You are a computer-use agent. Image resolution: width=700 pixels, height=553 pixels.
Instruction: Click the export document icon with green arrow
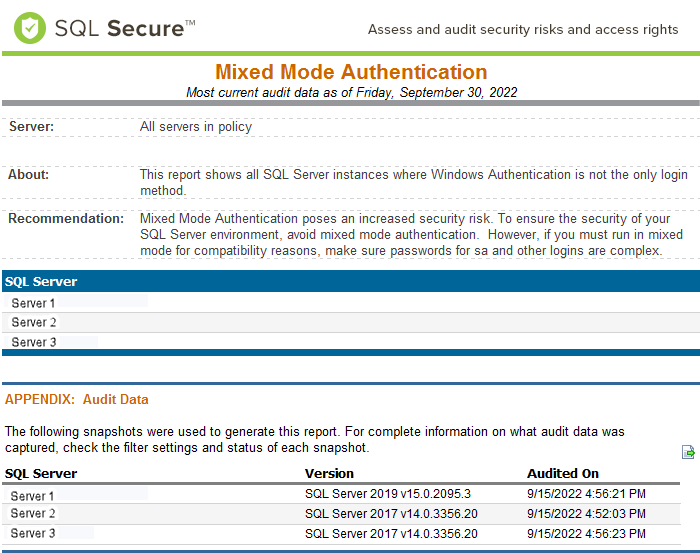click(x=688, y=452)
